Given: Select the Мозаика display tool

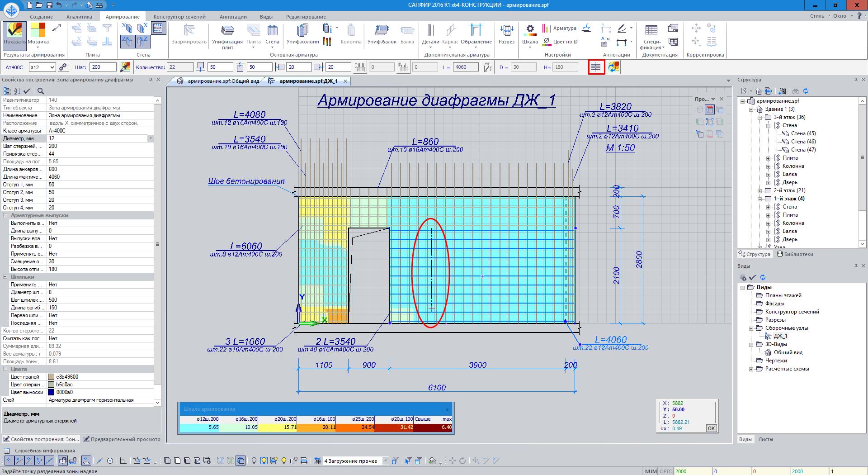Looking at the screenshot, I should [38, 34].
